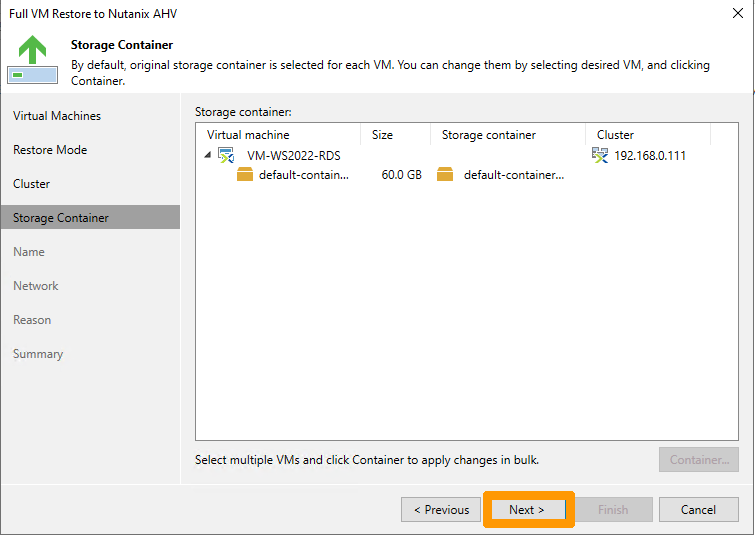Open the Virtual Machines wizard step
755x535 pixels.
tap(57, 116)
